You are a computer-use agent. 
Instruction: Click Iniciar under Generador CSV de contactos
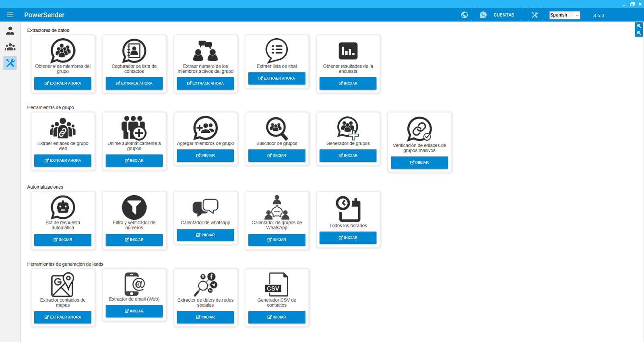click(277, 317)
